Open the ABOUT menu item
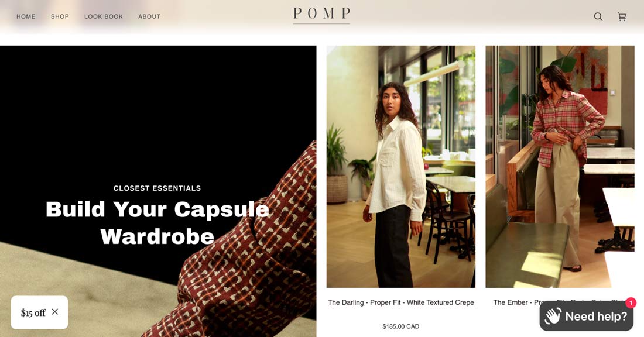The height and width of the screenshot is (337, 644). pos(149,16)
